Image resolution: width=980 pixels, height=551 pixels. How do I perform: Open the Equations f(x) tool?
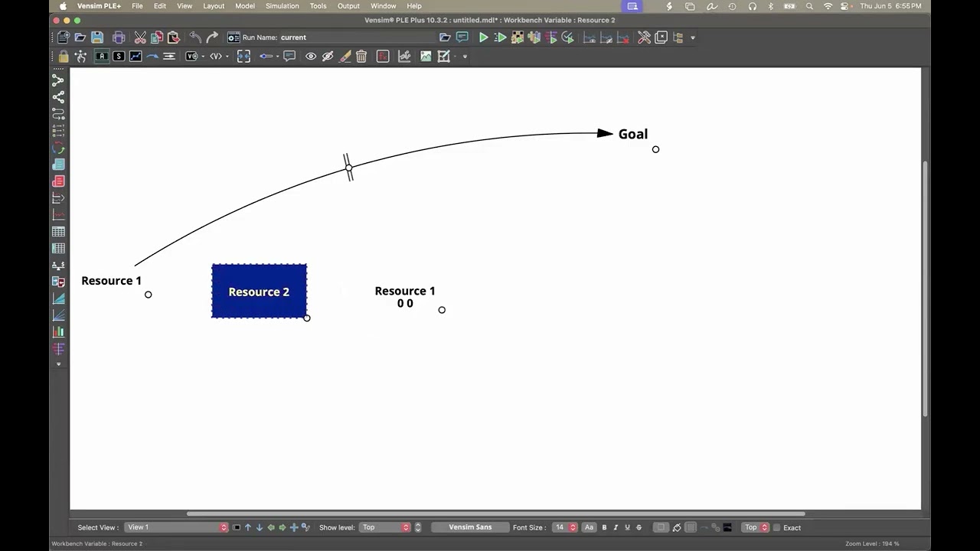coord(383,56)
